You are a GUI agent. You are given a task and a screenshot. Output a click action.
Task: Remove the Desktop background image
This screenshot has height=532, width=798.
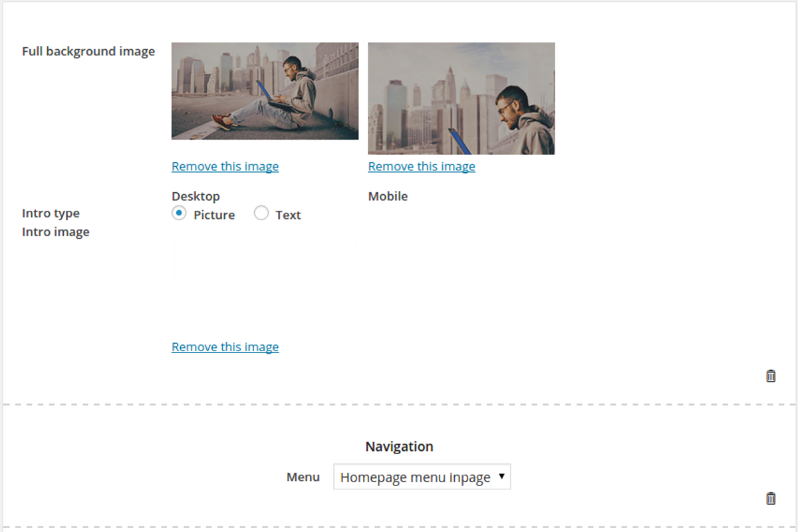click(225, 166)
